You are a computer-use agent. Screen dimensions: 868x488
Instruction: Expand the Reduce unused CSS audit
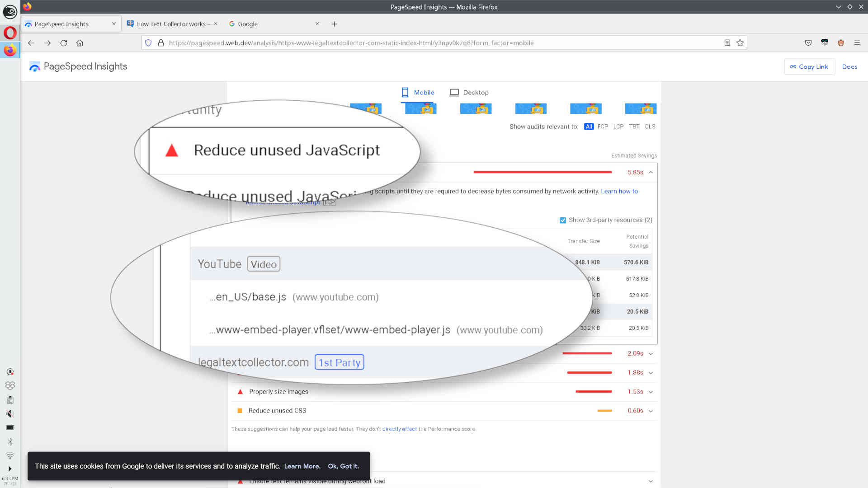tap(651, 411)
